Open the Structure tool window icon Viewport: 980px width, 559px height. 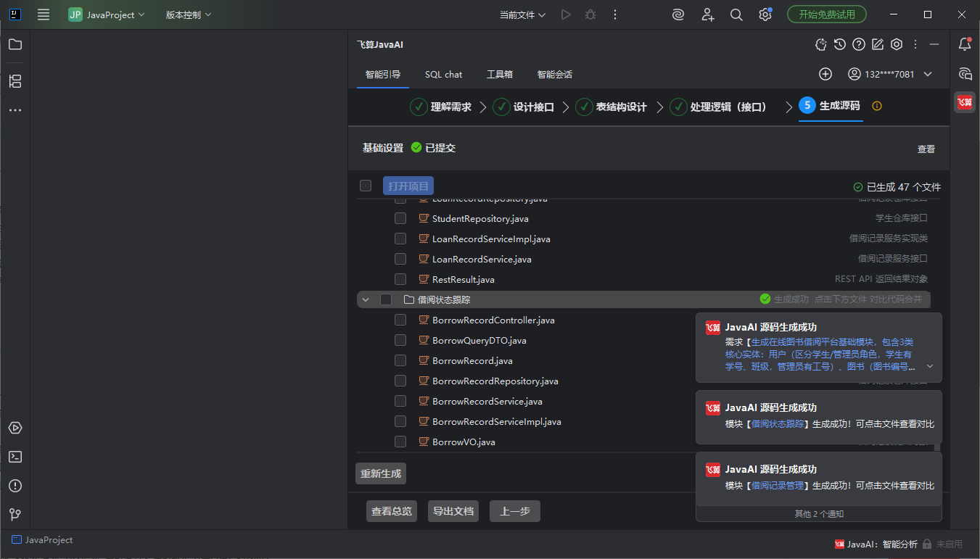(x=15, y=81)
